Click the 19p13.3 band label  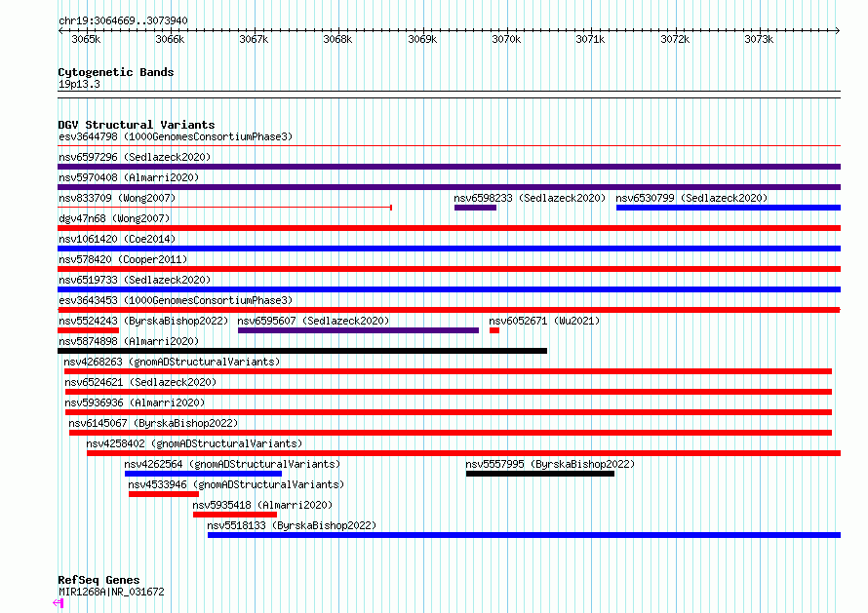click(79, 84)
